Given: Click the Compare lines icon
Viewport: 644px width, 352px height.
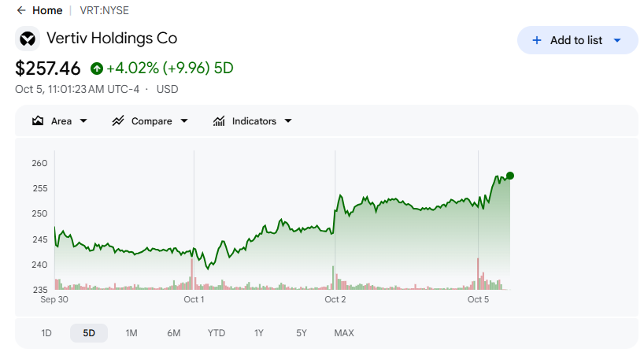Looking at the screenshot, I should click(x=118, y=120).
